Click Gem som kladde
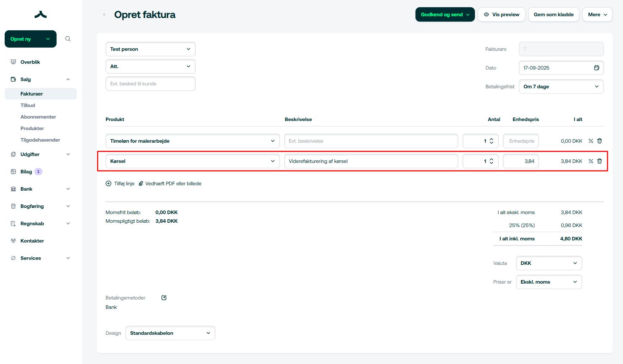The image size is (623, 364). click(x=553, y=14)
